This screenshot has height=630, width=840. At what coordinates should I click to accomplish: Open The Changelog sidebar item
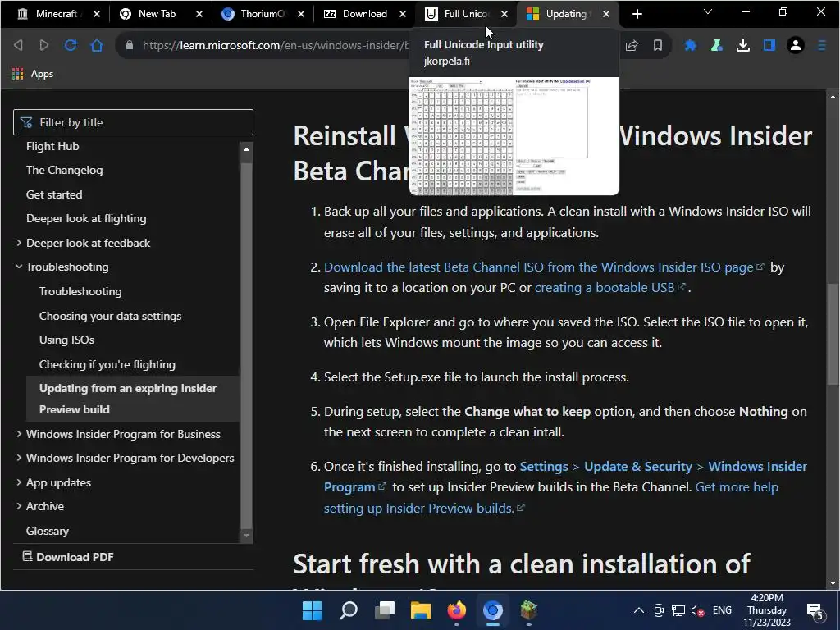[64, 170]
